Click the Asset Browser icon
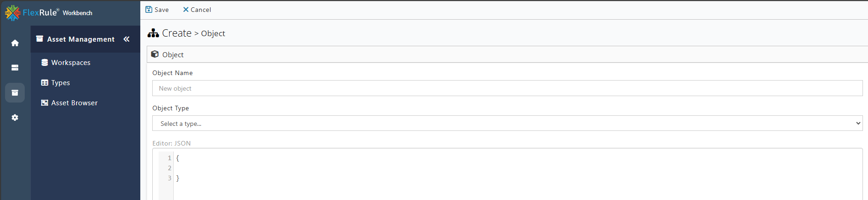 44,103
